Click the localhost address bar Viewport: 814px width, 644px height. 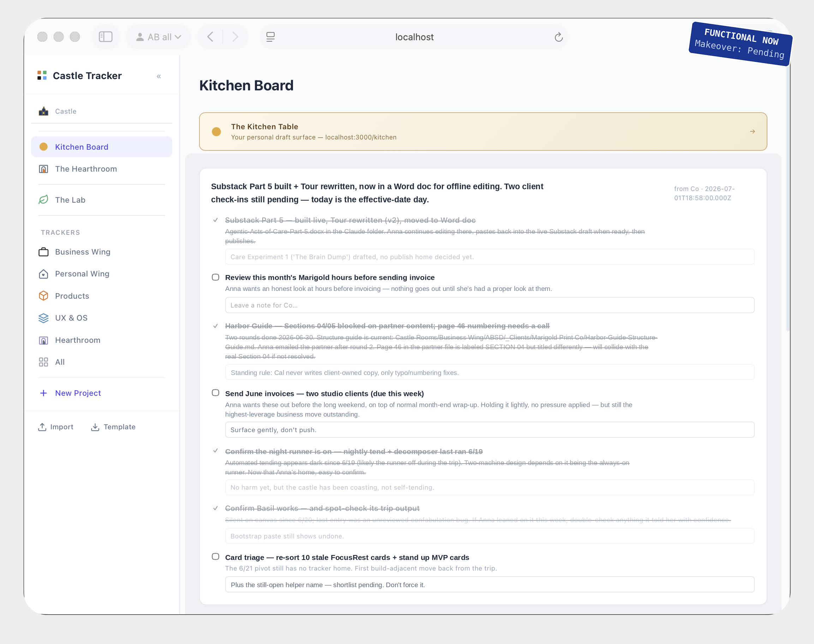pyautogui.click(x=414, y=37)
